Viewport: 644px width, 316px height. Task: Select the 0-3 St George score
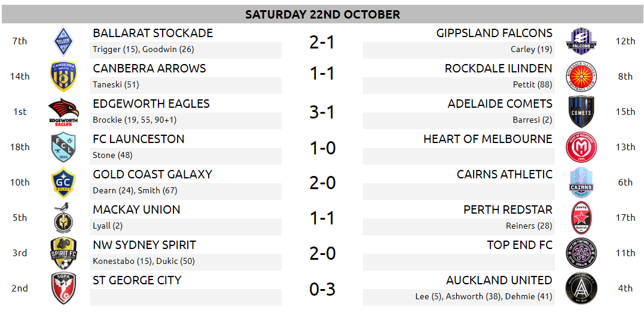[x=322, y=289]
